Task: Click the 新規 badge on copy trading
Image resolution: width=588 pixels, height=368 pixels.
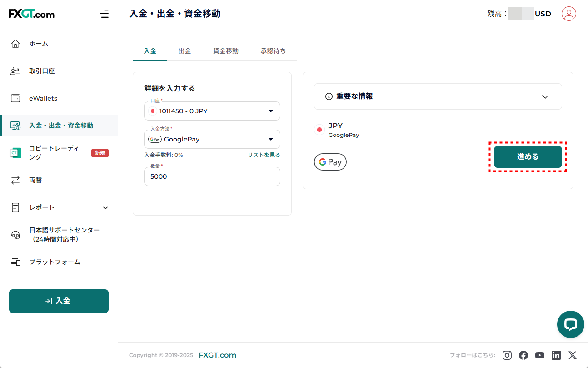Action: [x=100, y=153]
